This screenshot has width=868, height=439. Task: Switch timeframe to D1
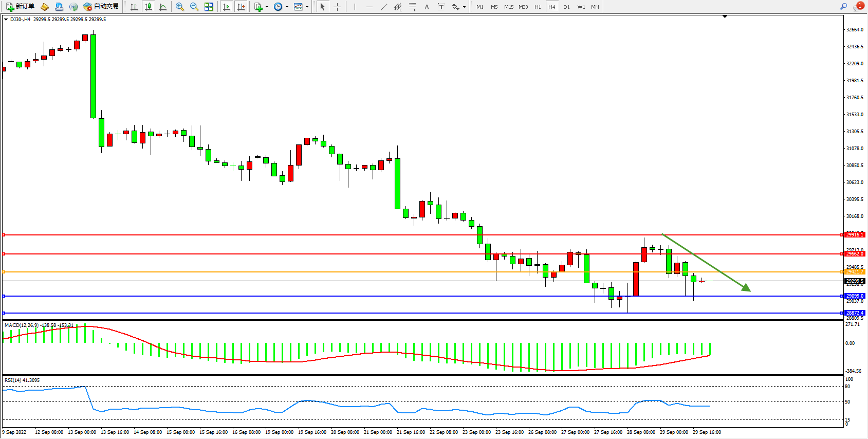click(x=566, y=7)
